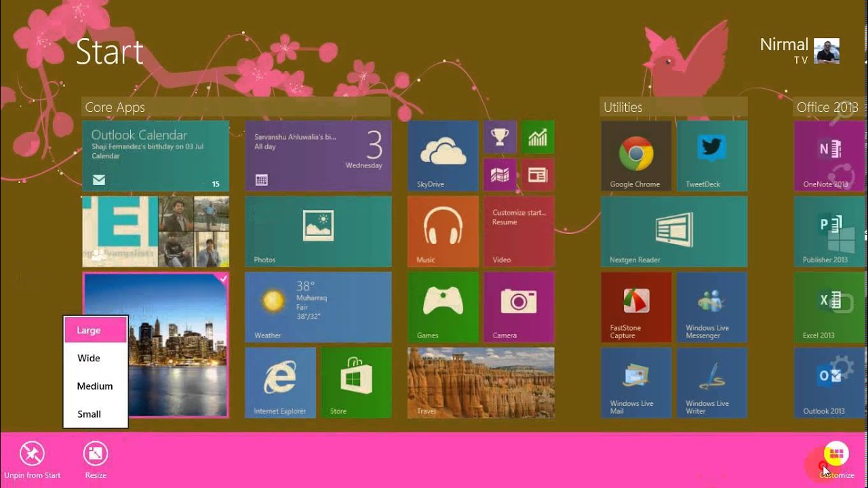Launch Internet Explorer tile
Screen dimensions: 868x488
pos(280,383)
